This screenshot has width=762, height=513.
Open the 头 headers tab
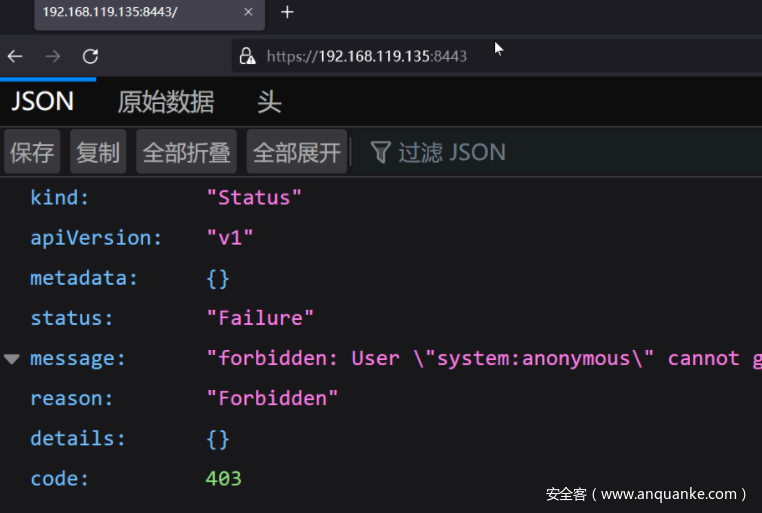pos(269,101)
